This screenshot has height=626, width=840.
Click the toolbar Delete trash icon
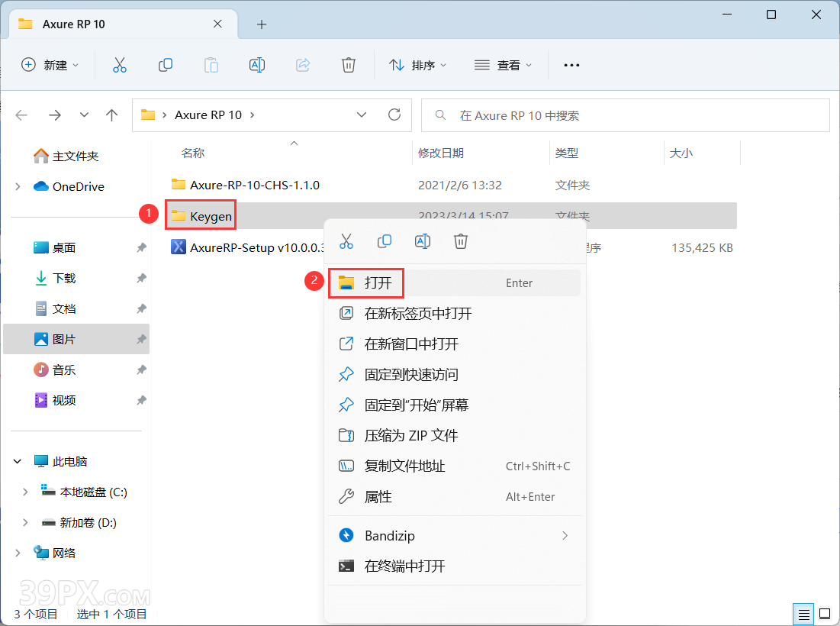pyautogui.click(x=349, y=66)
